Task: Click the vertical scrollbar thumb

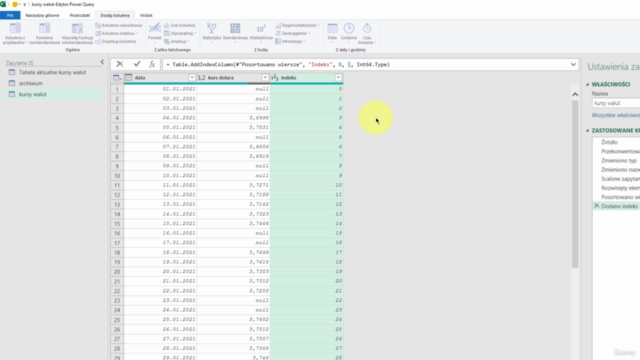Action: [575, 184]
